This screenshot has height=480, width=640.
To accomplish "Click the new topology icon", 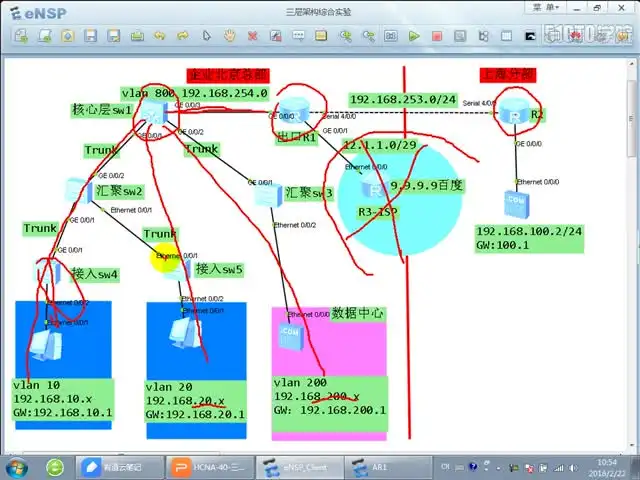I will [x=21, y=36].
